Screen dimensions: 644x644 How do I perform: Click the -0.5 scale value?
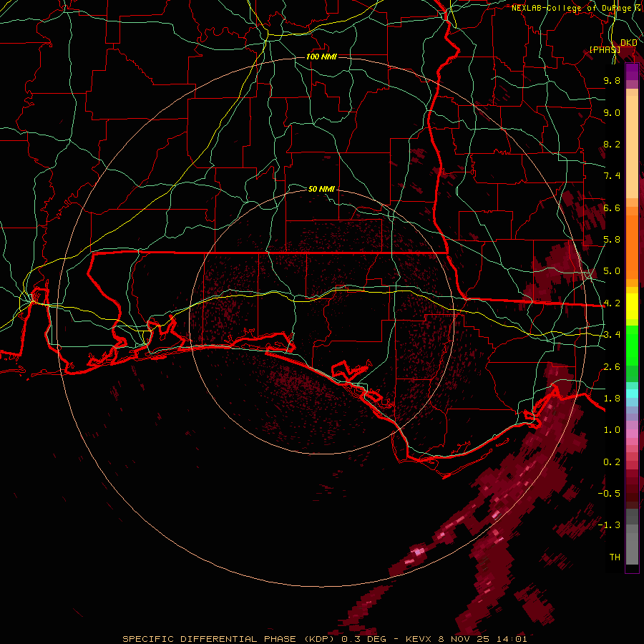coord(610,494)
